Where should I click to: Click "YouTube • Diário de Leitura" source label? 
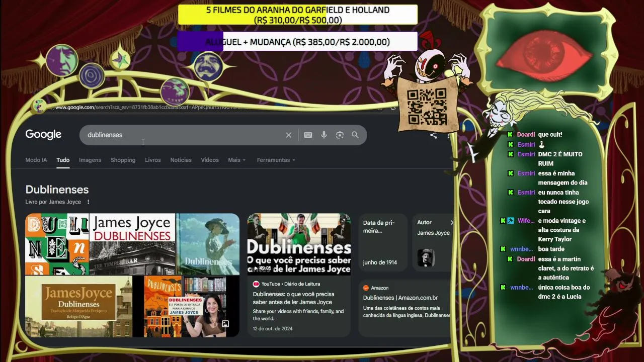click(x=291, y=284)
